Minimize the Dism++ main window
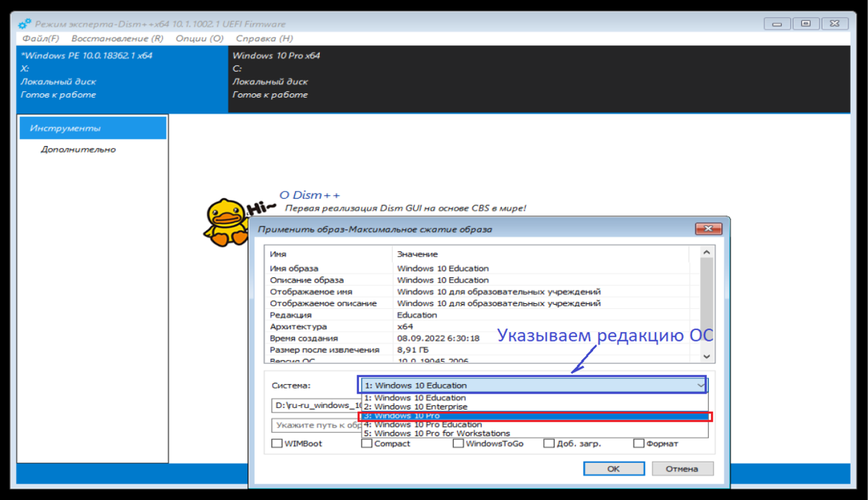The width and height of the screenshot is (868, 500). point(777,24)
